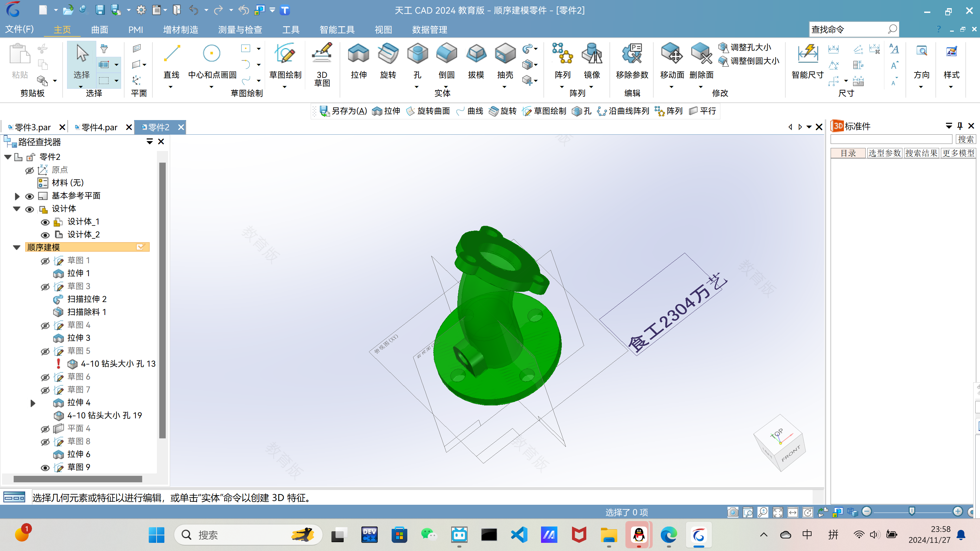This screenshot has width=980, height=551.
Task: Click the 查找命令 search field
Action: coord(854,29)
